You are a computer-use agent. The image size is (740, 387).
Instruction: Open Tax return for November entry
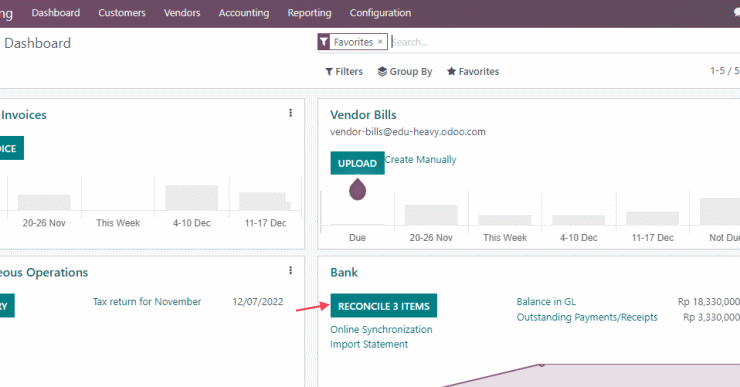[x=147, y=302]
